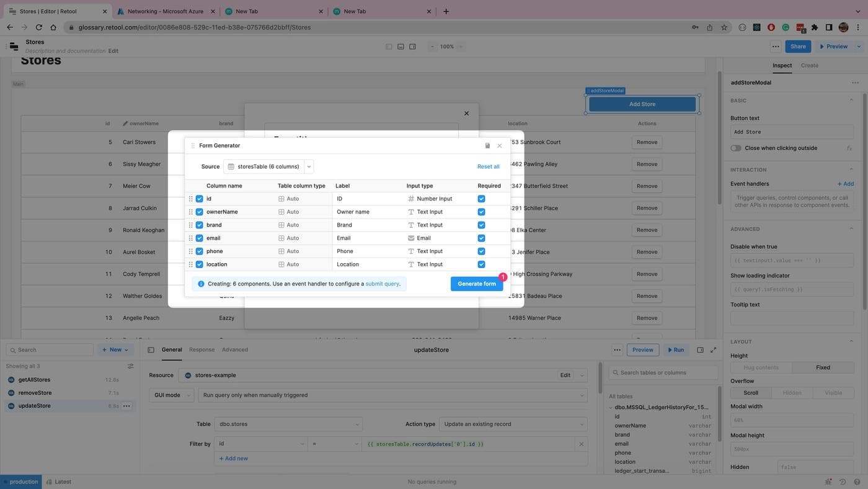Viewport: 868px width, 489px height.
Task: Click the three-dot menu beside the Share button
Action: (x=776, y=47)
